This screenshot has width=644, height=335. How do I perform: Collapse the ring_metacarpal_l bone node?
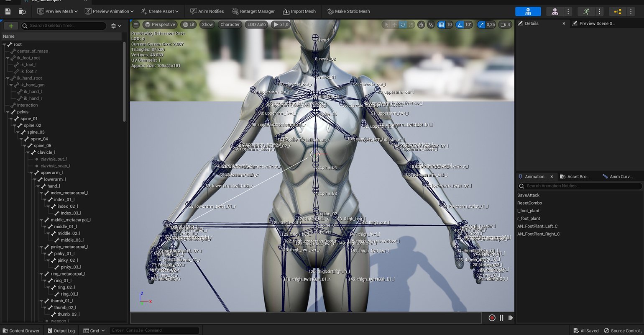pos(42,274)
